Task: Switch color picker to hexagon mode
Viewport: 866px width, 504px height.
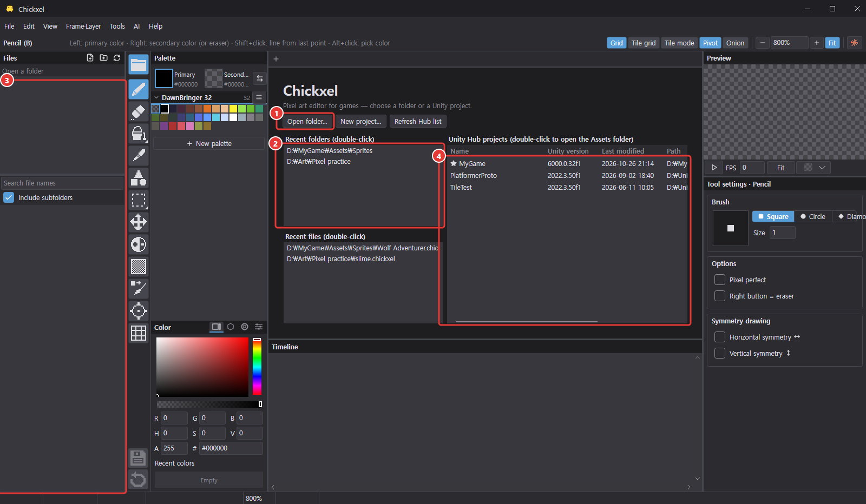Action: [x=231, y=327]
